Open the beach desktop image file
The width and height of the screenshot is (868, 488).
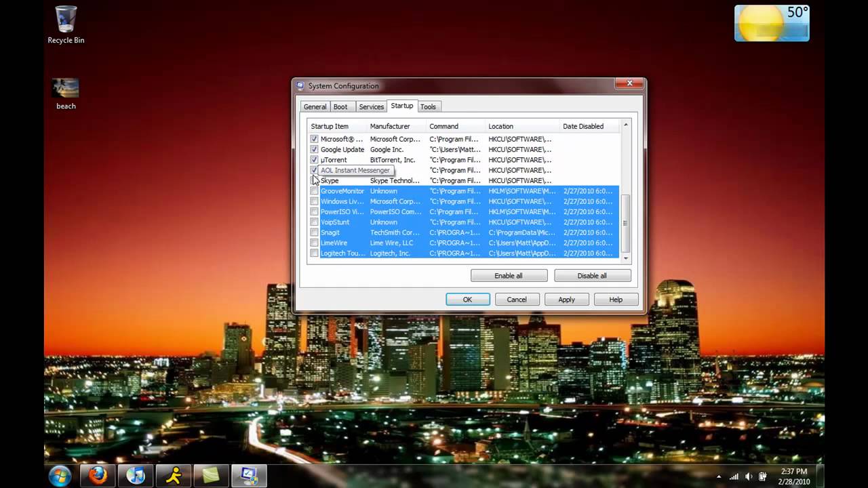pyautogui.click(x=66, y=94)
